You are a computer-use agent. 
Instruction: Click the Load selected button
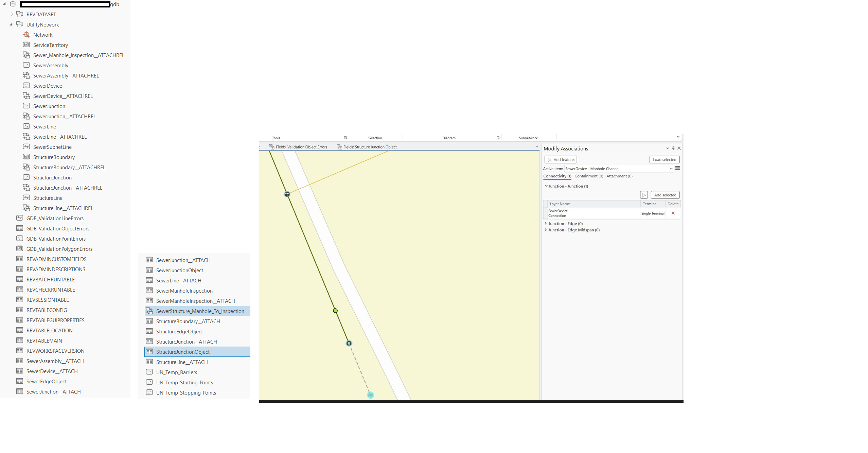(x=664, y=159)
